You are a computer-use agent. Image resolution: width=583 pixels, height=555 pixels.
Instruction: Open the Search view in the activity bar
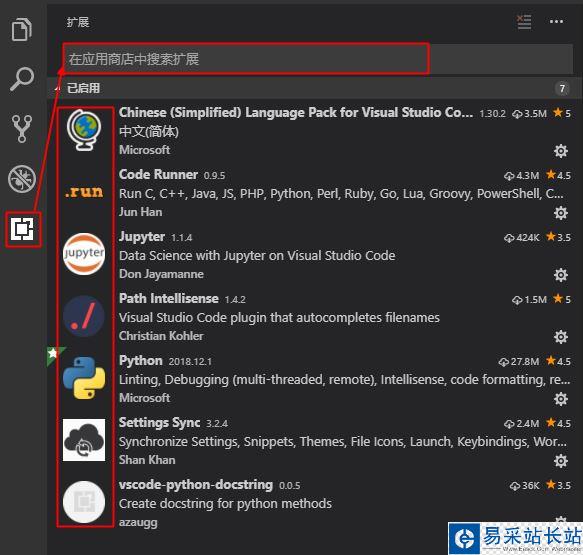[22, 79]
